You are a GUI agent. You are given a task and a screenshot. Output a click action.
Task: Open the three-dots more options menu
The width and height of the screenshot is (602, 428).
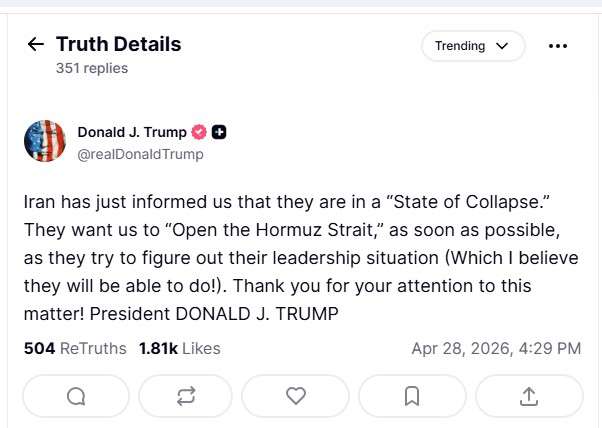pos(558,46)
